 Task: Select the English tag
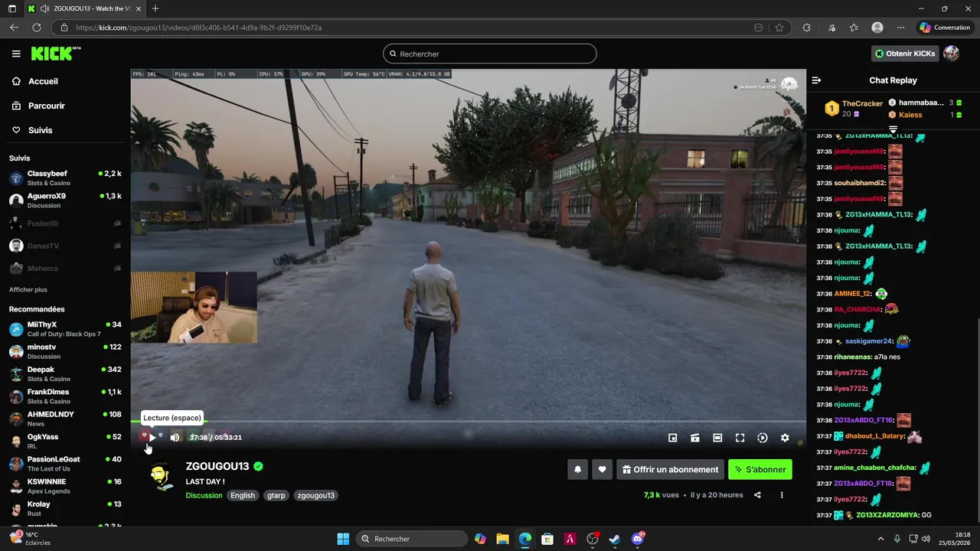pos(243,495)
